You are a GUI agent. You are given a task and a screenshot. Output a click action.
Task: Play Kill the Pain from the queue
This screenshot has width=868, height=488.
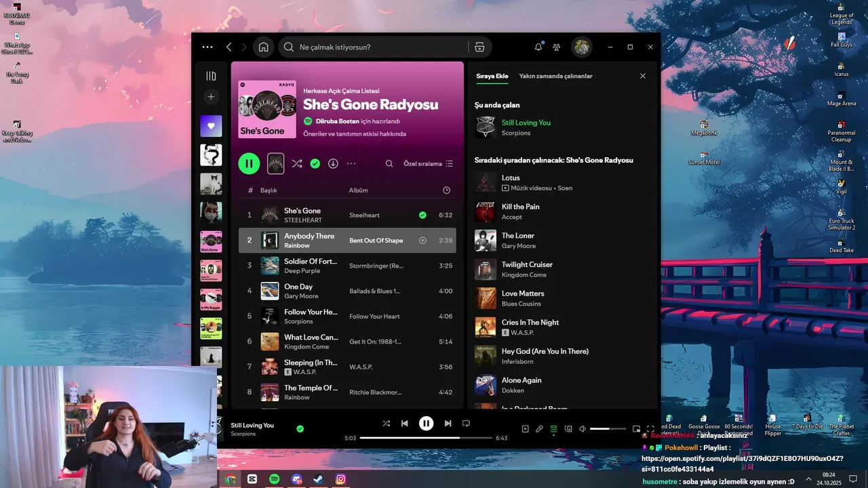click(x=563, y=211)
